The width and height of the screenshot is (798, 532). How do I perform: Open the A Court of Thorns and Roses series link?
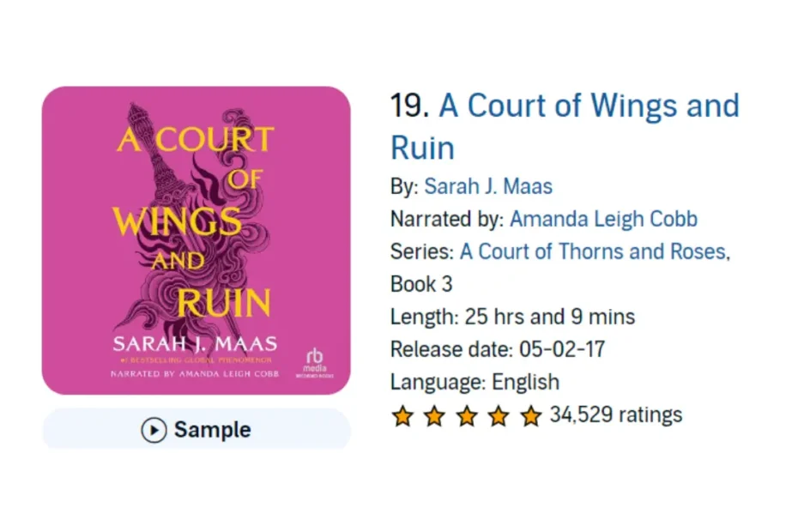pos(593,252)
